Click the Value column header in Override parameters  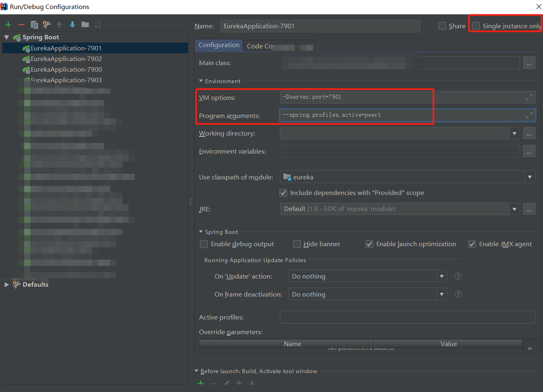coord(449,344)
